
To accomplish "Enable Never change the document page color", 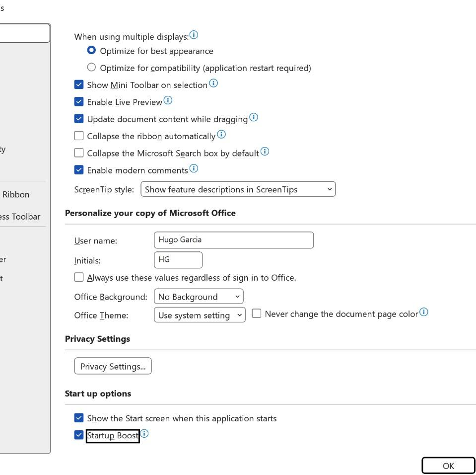I will pyautogui.click(x=257, y=314).
